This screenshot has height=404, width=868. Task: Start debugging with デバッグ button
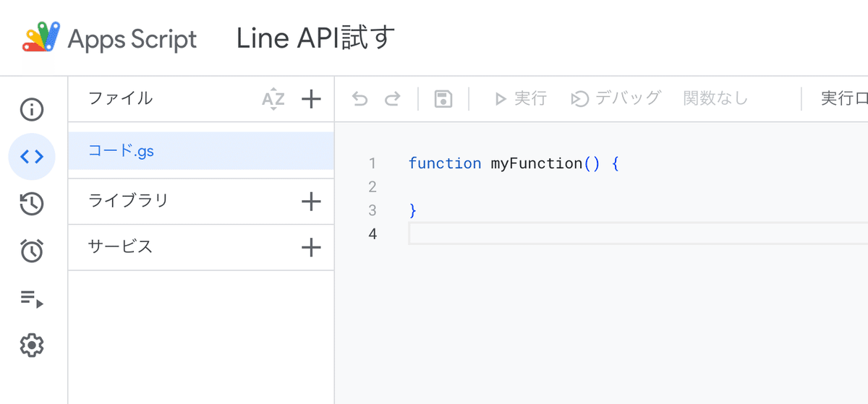point(616,98)
